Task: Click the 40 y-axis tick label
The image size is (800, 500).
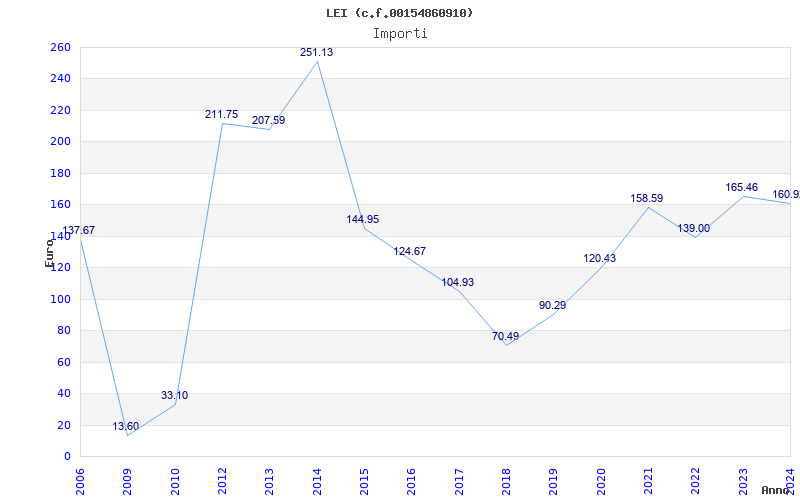Action: [x=63, y=393]
